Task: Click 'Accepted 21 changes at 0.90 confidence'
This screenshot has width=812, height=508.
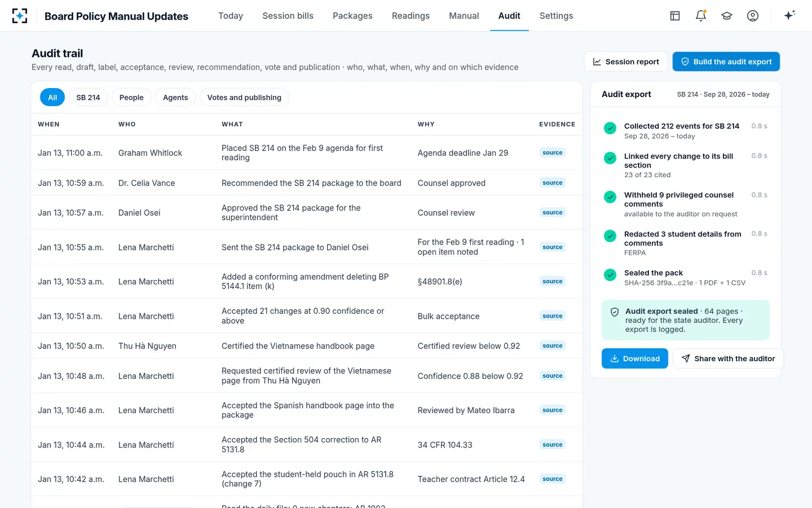Action: (303, 316)
